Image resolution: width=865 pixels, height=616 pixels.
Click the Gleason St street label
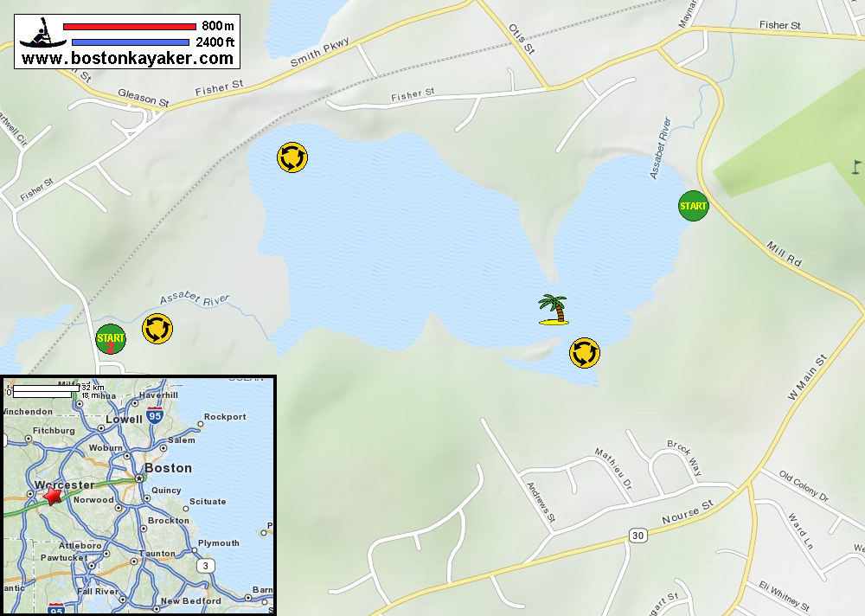pos(144,98)
